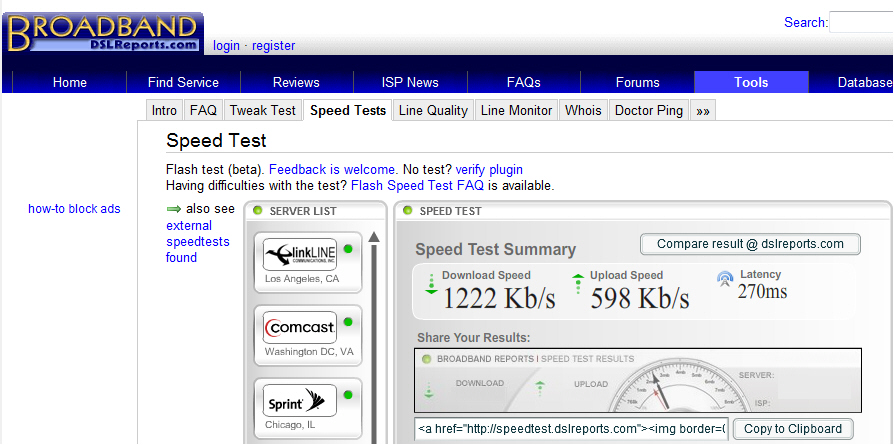Switch to the Intro tab
This screenshot has height=445, width=894.
(164, 111)
